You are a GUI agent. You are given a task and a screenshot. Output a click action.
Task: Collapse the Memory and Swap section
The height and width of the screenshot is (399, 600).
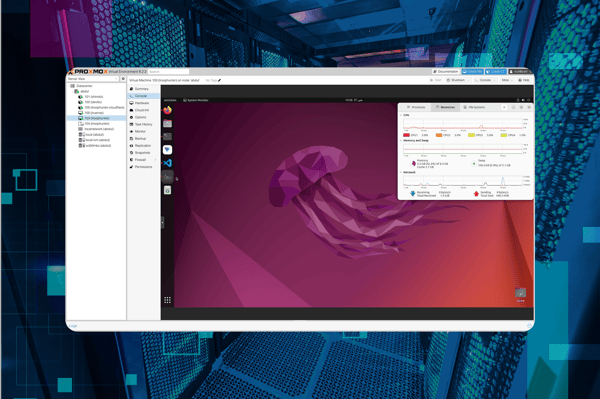point(401,141)
